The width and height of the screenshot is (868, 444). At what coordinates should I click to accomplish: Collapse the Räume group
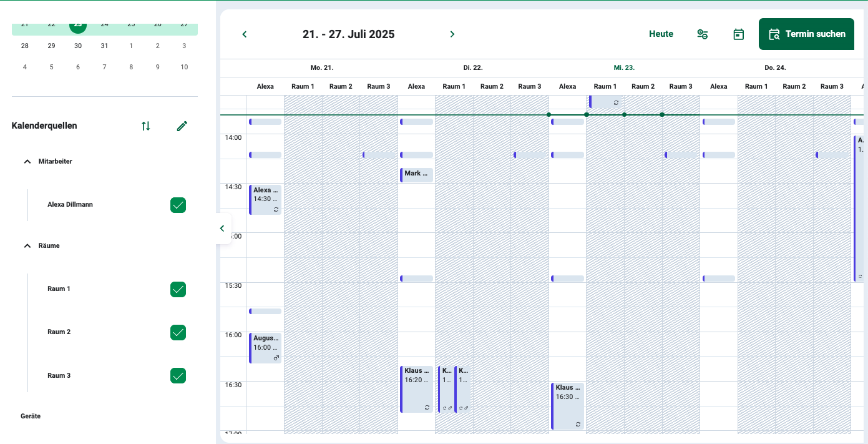[27, 246]
